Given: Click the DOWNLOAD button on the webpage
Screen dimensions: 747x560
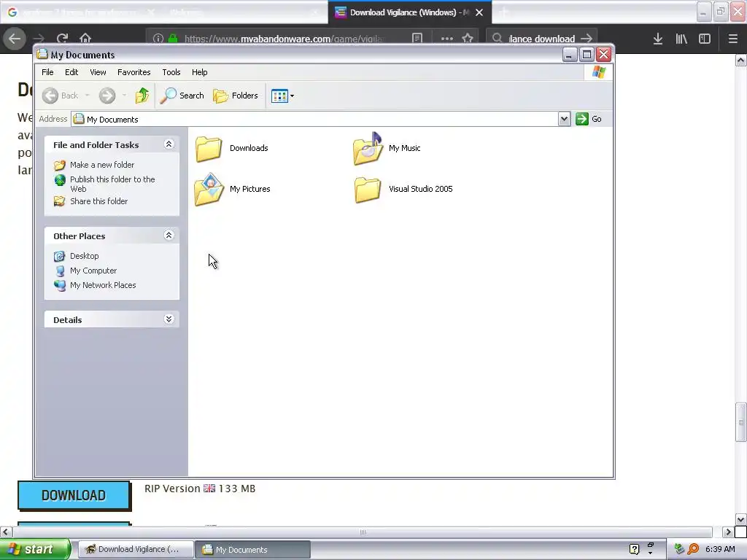Looking at the screenshot, I should pyautogui.click(x=74, y=496).
